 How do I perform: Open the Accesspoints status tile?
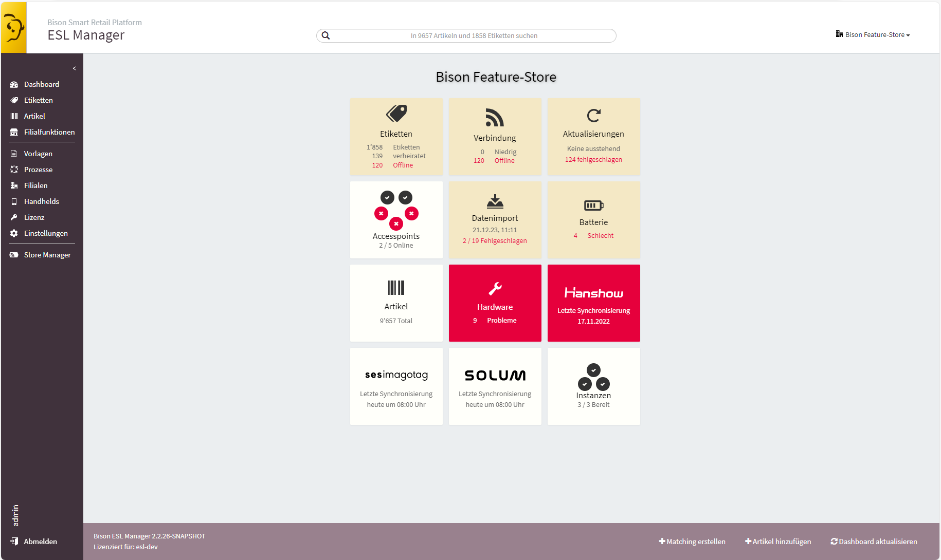396,220
